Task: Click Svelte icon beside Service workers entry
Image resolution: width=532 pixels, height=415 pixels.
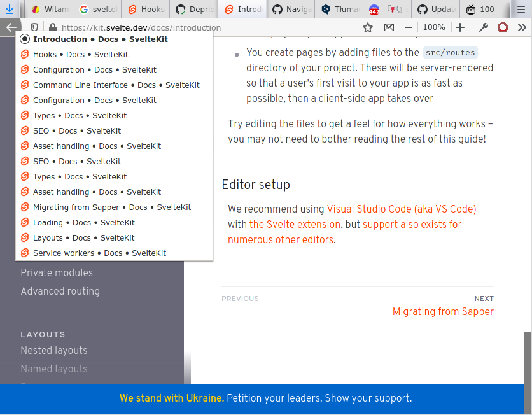Action: 25,253
